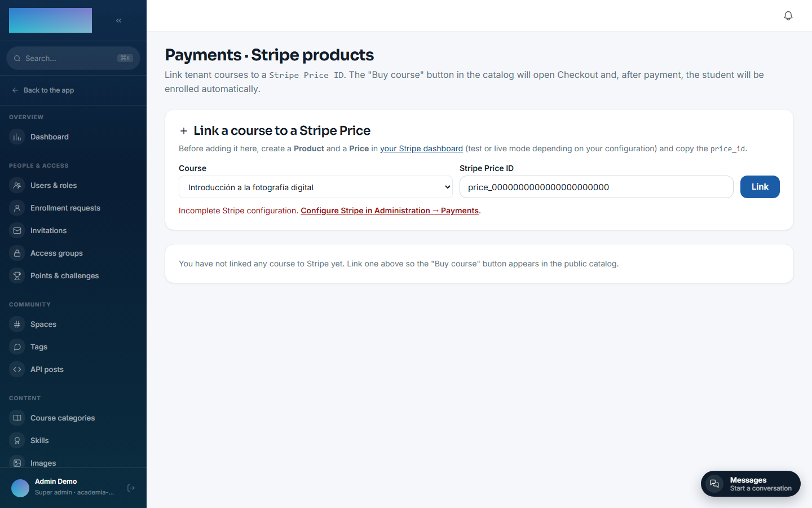The width and height of the screenshot is (812, 508).
Task: Navigate to Invitations
Action: 73,231
